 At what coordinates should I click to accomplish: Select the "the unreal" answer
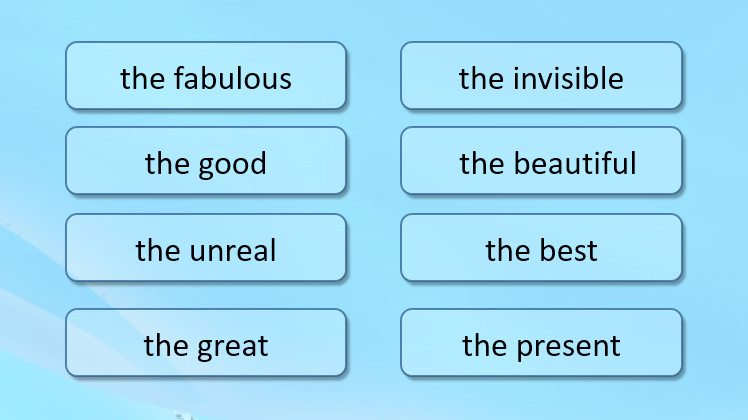tap(206, 248)
